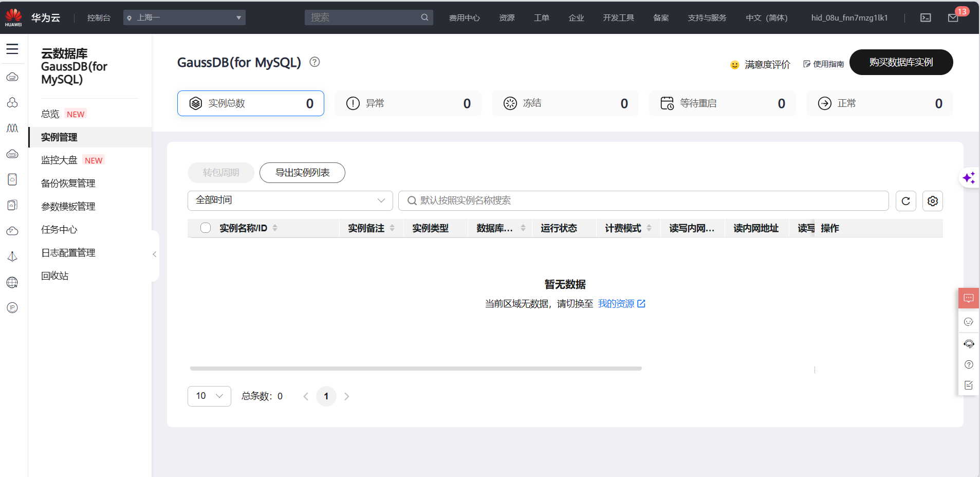The height and width of the screenshot is (477, 980).
Task: Focus the 默认按照实例名称搜索 search box
Action: point(643,200)
